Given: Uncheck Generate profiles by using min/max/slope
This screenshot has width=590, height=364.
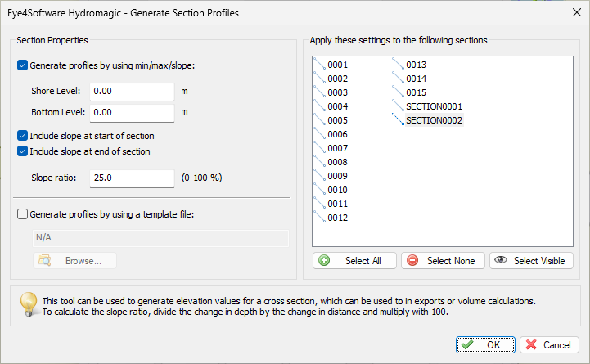Looking at the screenshot, I should (x=22, y=65).
